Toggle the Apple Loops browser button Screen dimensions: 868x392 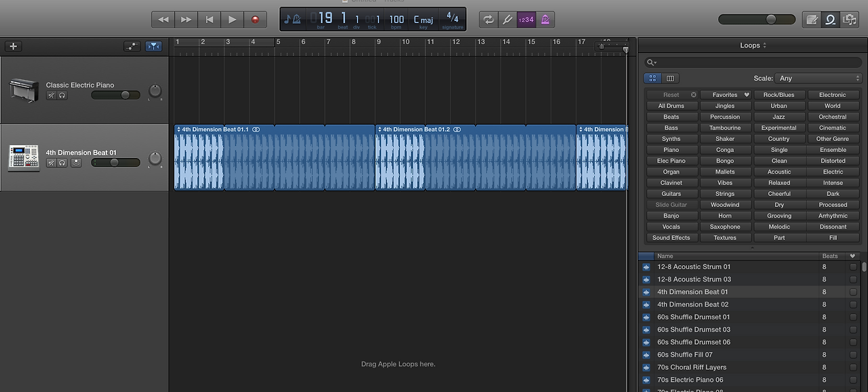pyautogui.click(x=830, y=20)
